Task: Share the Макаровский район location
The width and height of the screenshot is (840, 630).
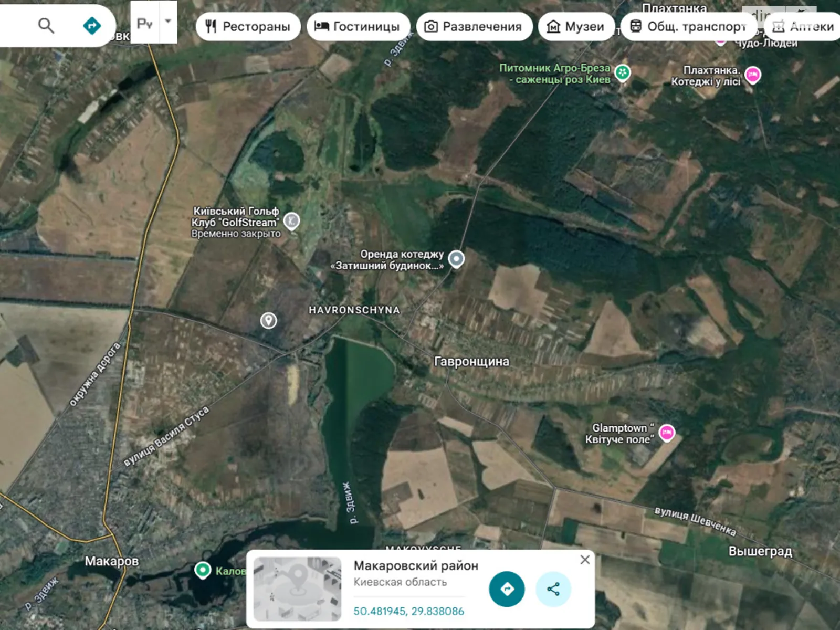Action: point(553,589)
